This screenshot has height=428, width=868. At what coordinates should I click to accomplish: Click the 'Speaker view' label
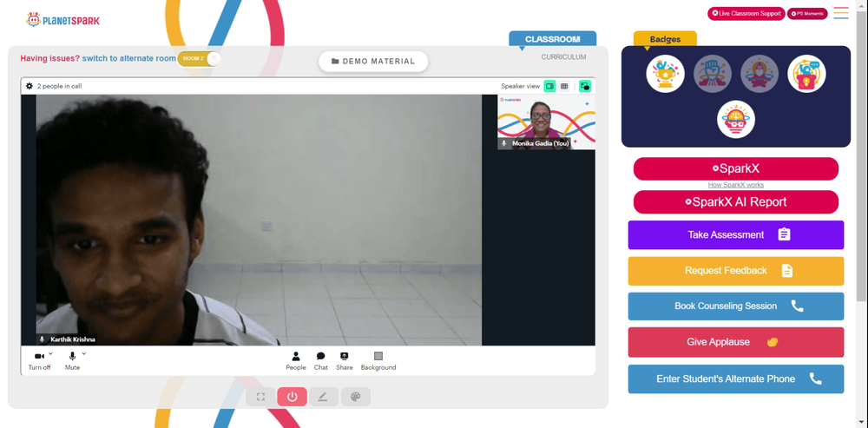coord(520,86)
